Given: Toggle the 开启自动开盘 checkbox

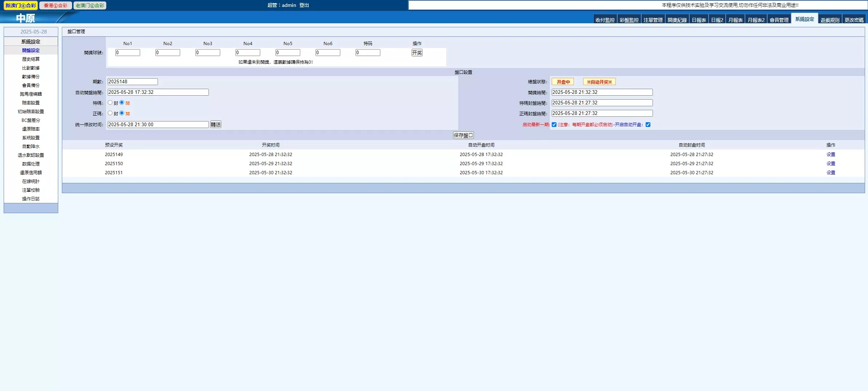Looking at the screenshot, I should (x=648, y=125).
